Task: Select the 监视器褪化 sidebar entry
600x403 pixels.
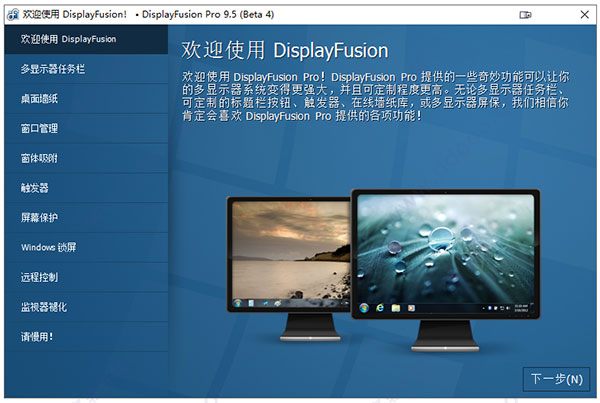Action: tap(86, 307)
